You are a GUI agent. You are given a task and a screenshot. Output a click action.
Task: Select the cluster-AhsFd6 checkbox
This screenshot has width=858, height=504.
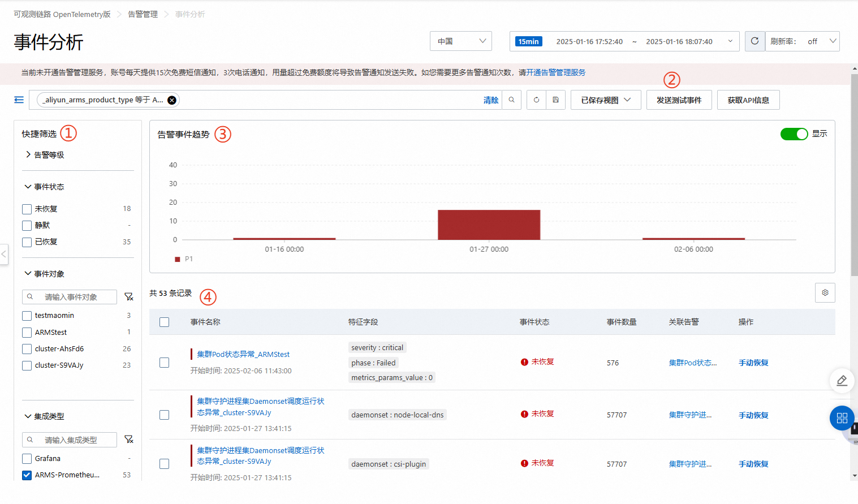click(27, 349)
